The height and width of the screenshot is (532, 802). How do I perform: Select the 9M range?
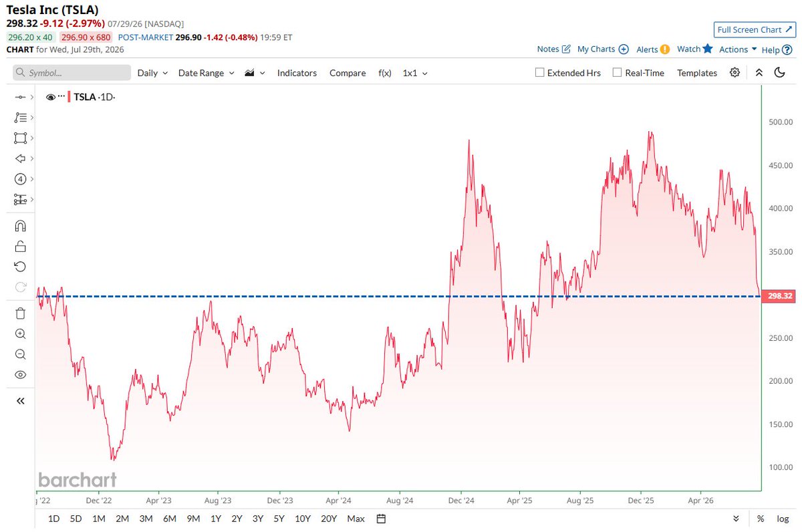194,519
